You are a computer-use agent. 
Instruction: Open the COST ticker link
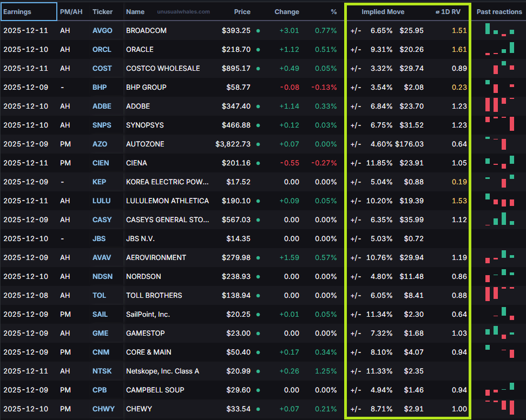click(102, 69)
